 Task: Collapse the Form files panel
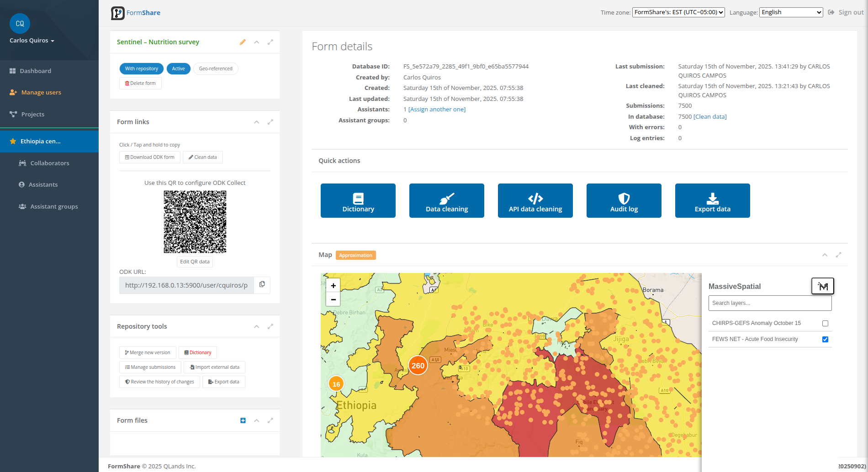pyautogui.click(x=257, y=420)
